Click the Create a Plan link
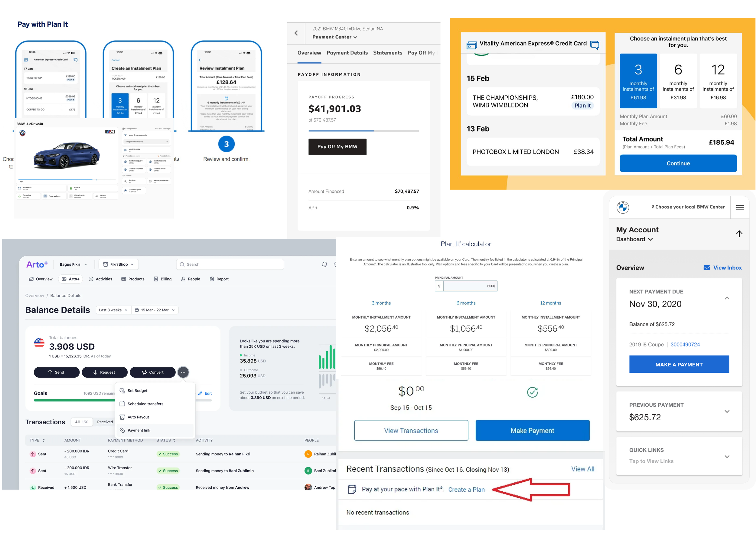 tap(466, 489)
